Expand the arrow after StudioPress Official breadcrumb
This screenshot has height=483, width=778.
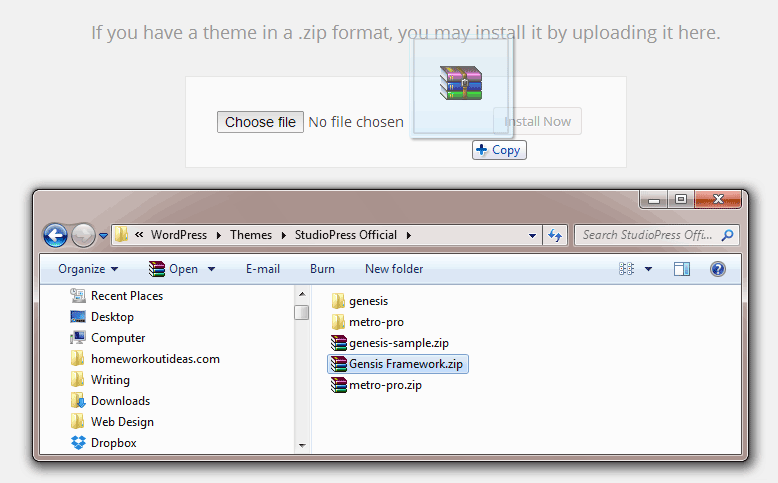[409, 235]
